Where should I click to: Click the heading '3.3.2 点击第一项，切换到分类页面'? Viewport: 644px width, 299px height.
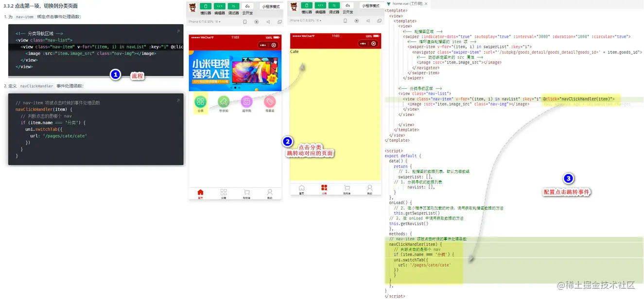[x=40, y=6]
